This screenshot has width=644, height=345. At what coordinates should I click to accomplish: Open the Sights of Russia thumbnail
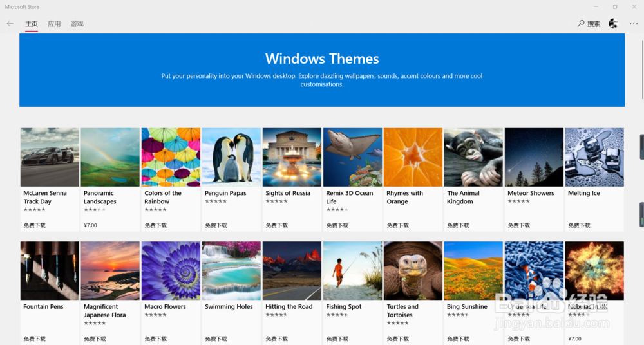click(292, 157)
